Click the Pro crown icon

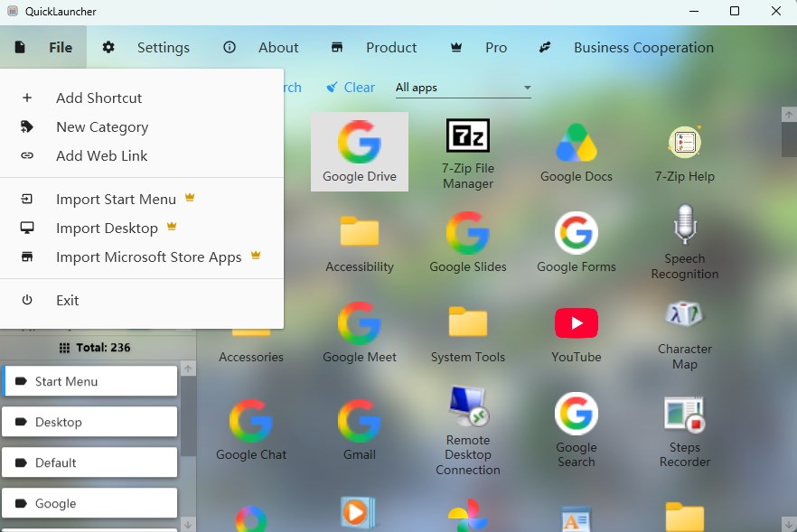(x=456, y=47)
